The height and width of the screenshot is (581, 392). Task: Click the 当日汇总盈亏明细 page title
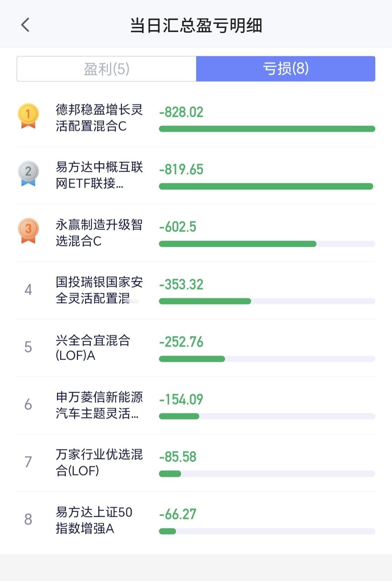pyautogui.click(x=196, y=25)
